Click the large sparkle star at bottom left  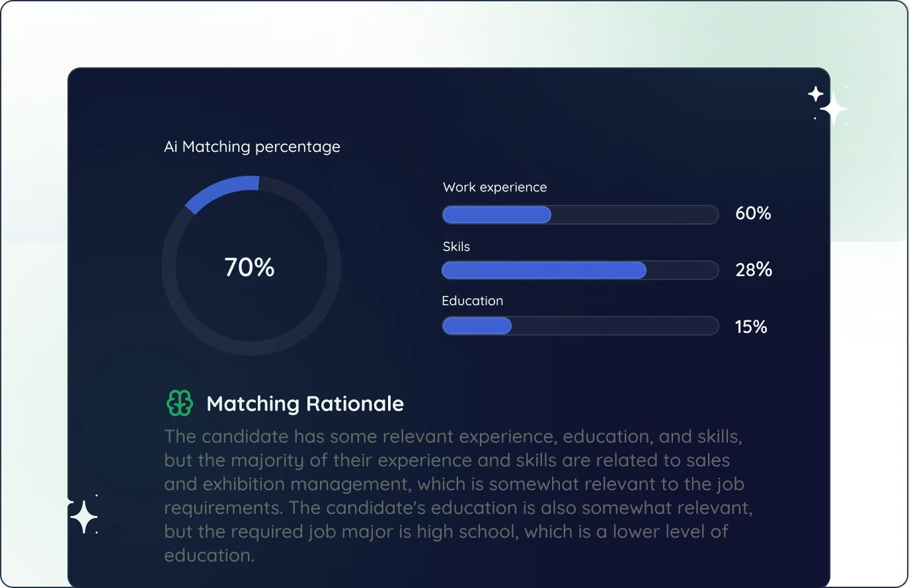click(x=84, y=517)
